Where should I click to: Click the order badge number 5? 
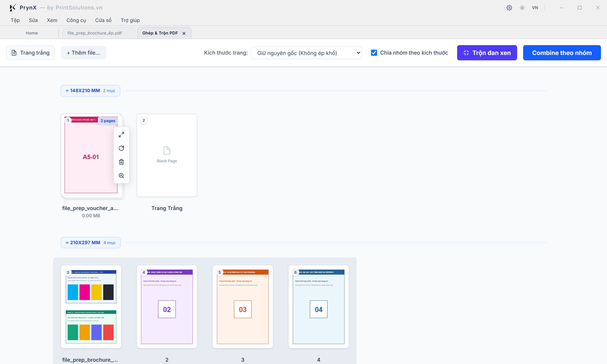220,272
